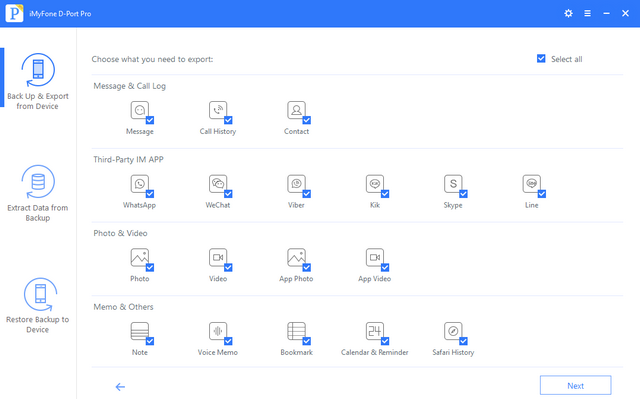
Task: Click the Select all label text
Action: point(567,59)
